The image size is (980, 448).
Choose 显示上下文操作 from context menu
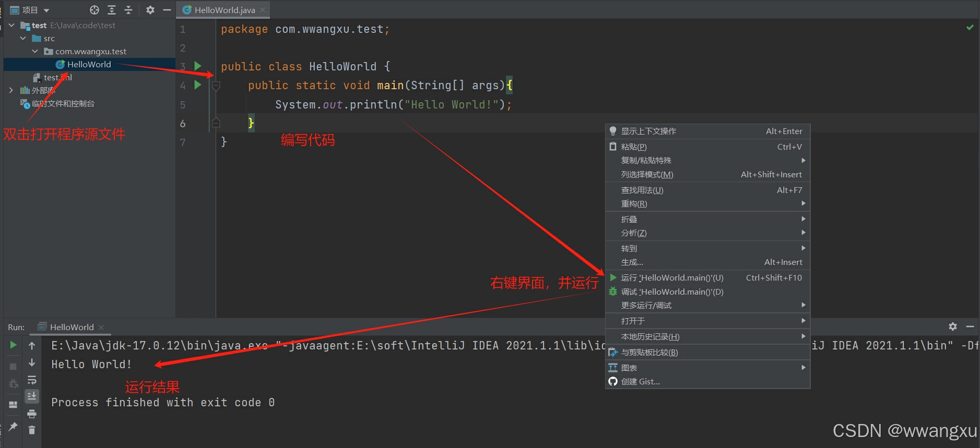coord(707,131)
